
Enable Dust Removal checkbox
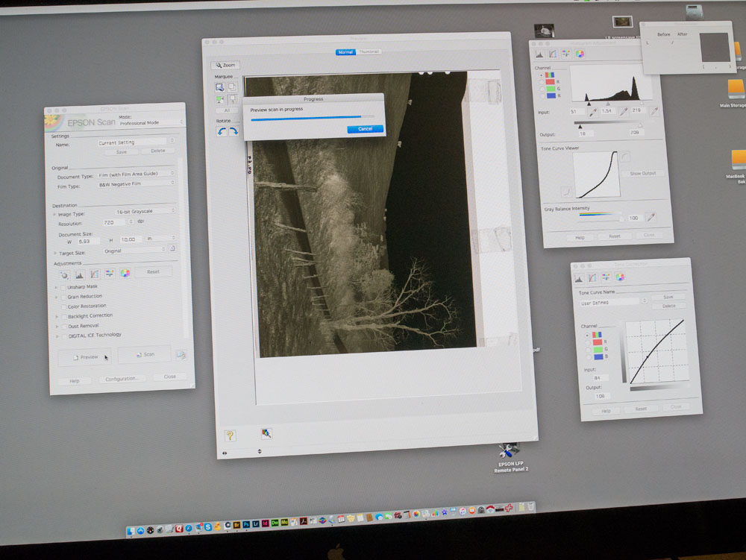click(64, 327)
